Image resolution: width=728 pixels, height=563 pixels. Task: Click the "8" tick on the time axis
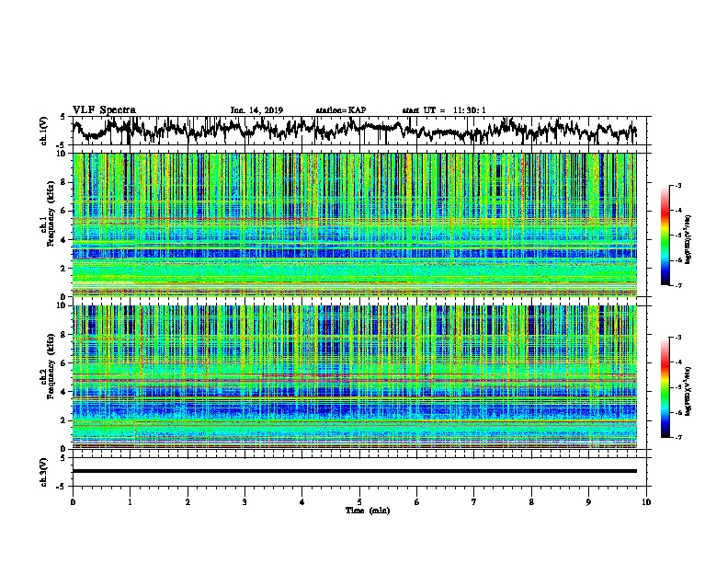[531, 502]
